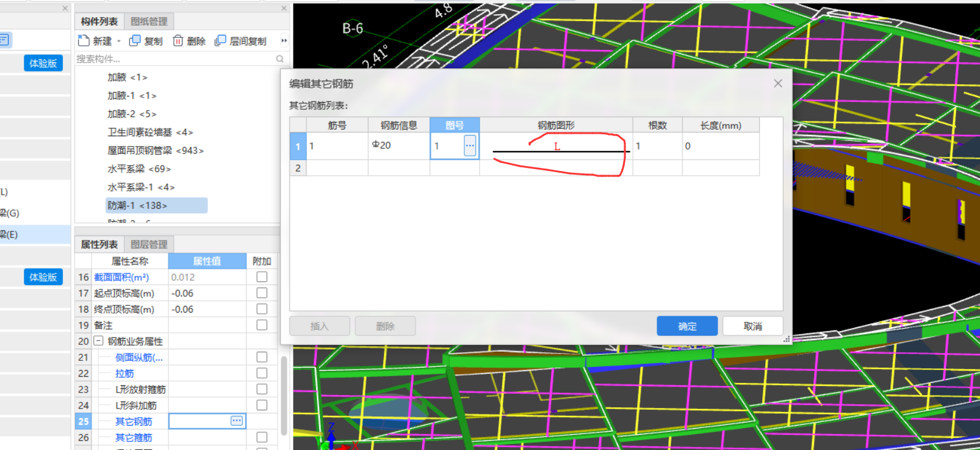Screen dimensions: 980x450
Task: Select 屋面吊顶钢管梁 <943> component
Action: pos(156,150)
